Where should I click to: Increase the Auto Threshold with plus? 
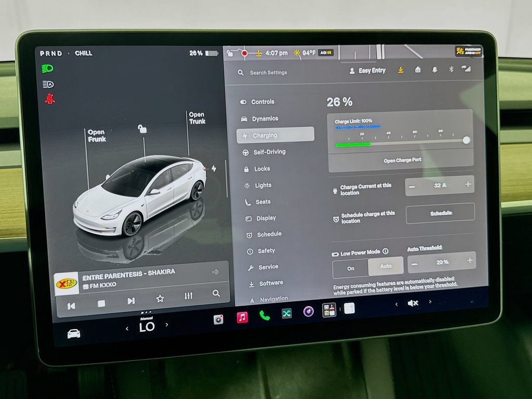tap(470, 260)
